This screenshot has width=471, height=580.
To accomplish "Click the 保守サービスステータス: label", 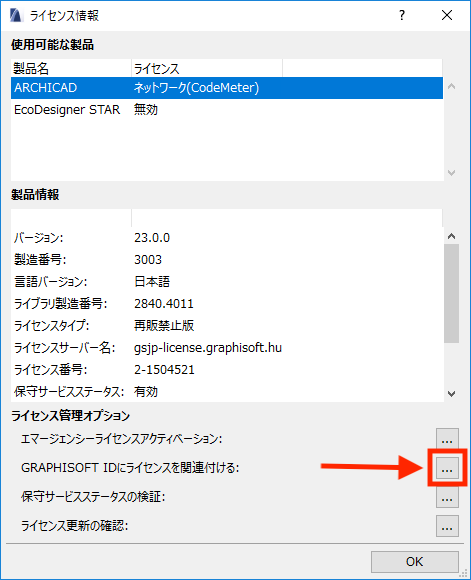I will pyautogui.click(x=69, y=391).
